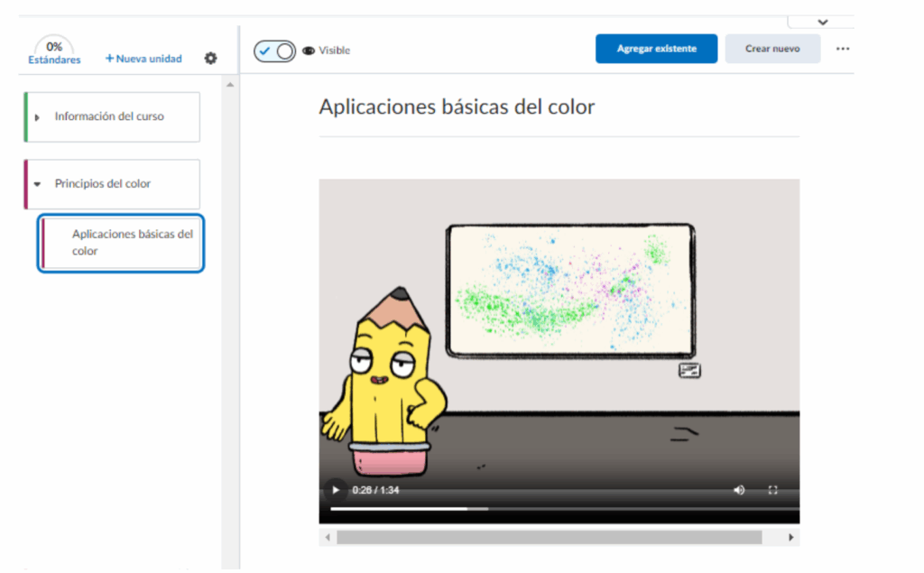Play the color video
The height and width of the screenshot is (573, 924).
[x=336, y=490]
